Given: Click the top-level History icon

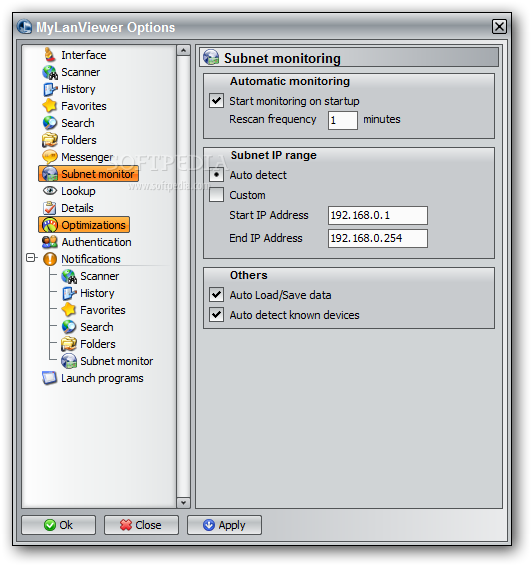Looking at the screenshot, I should coord(50,89).
